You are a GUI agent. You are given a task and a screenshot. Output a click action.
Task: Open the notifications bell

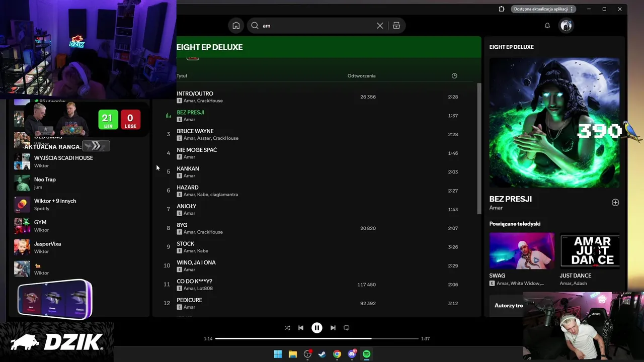tap(547, 26)
